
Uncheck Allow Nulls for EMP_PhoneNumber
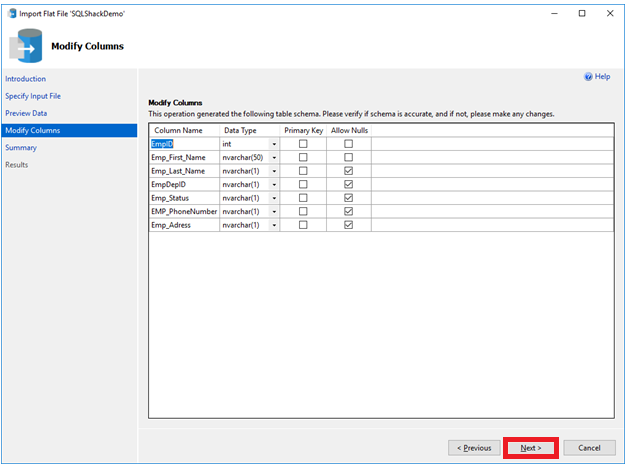click(349, 211)
